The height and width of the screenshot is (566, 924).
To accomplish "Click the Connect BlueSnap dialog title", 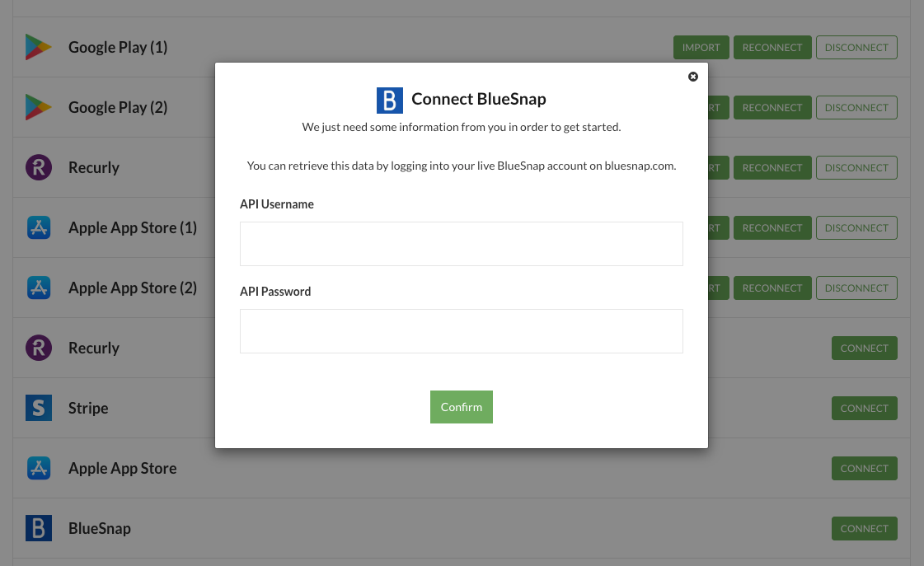I will 479,99.
